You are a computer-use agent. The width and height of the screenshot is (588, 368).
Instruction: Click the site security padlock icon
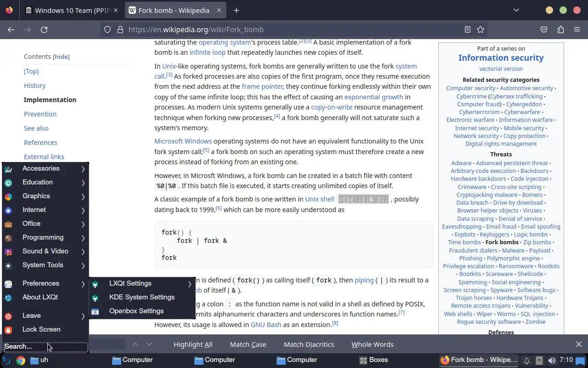click(120, 29)
